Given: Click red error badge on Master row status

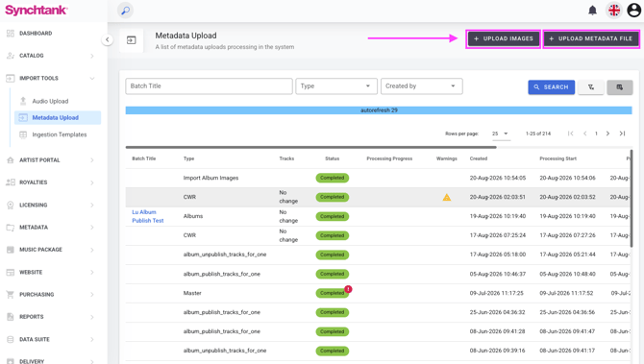Looking at the screenshot, I should coord(348,289).
